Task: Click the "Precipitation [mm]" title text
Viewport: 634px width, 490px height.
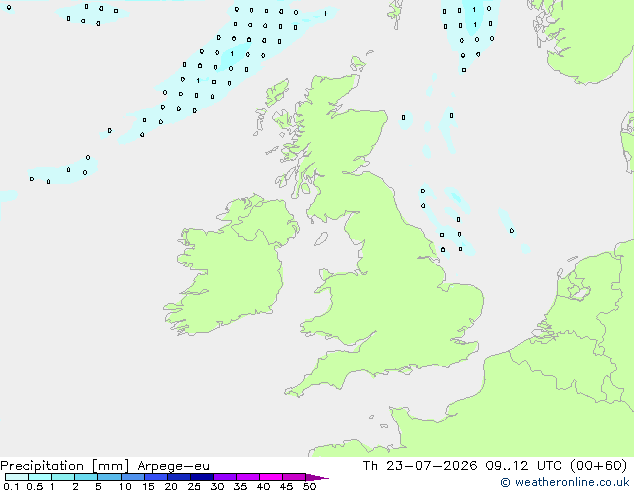Action: point(65,466)
